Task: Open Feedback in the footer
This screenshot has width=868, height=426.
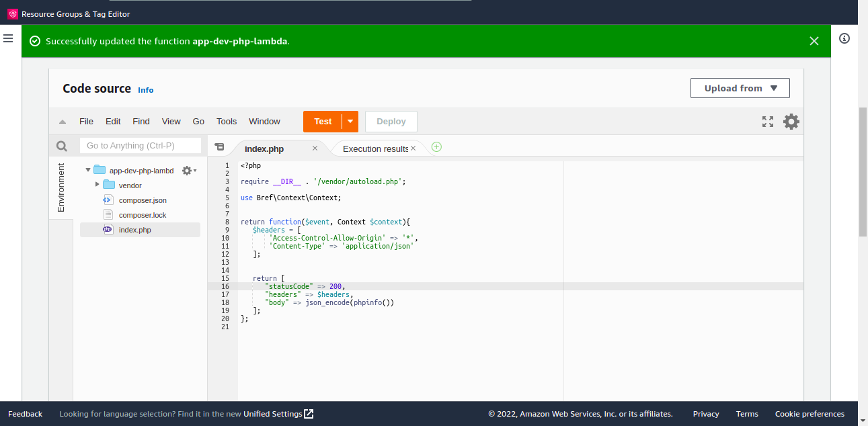Action: tap(25, 414)
